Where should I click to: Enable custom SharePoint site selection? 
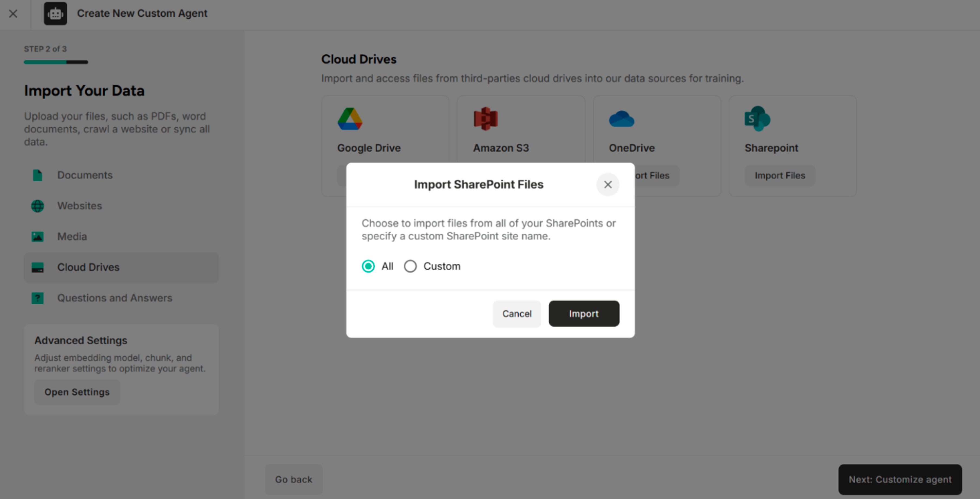(x=410, y=266)
